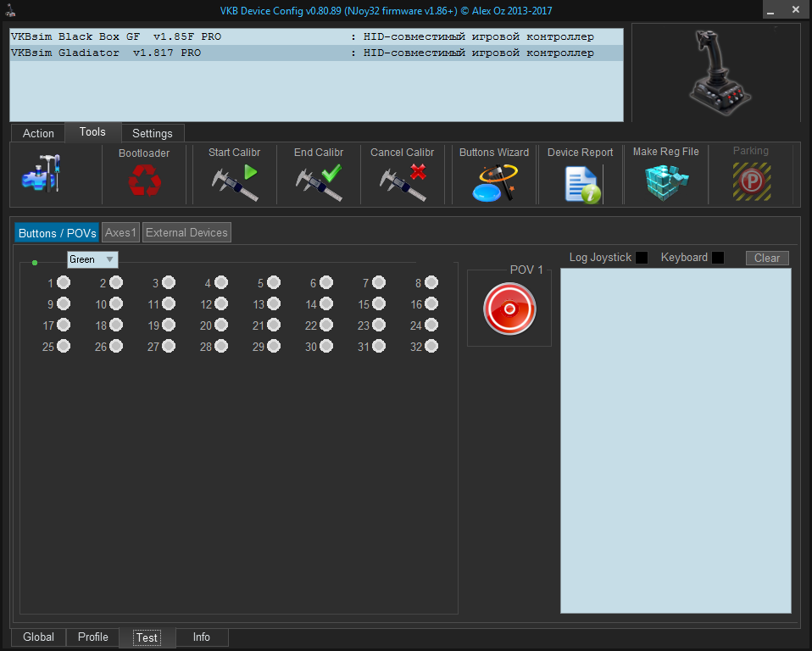812x651 pixels.
Task: Click the Bootloader recycle icon
Action: pos(144,181)
